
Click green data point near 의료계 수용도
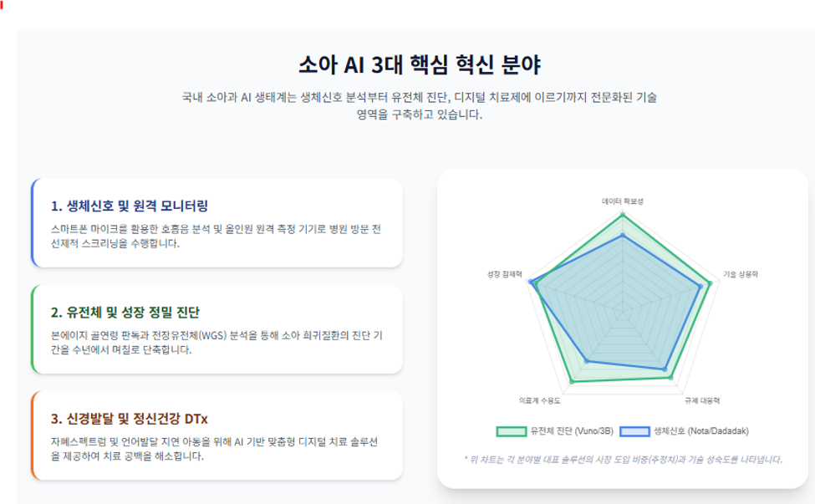coord(572,382)
